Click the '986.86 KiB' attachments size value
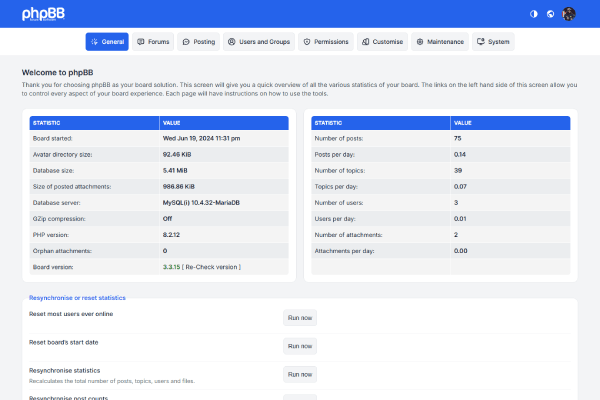600x400 pixels. click(179, 186)
